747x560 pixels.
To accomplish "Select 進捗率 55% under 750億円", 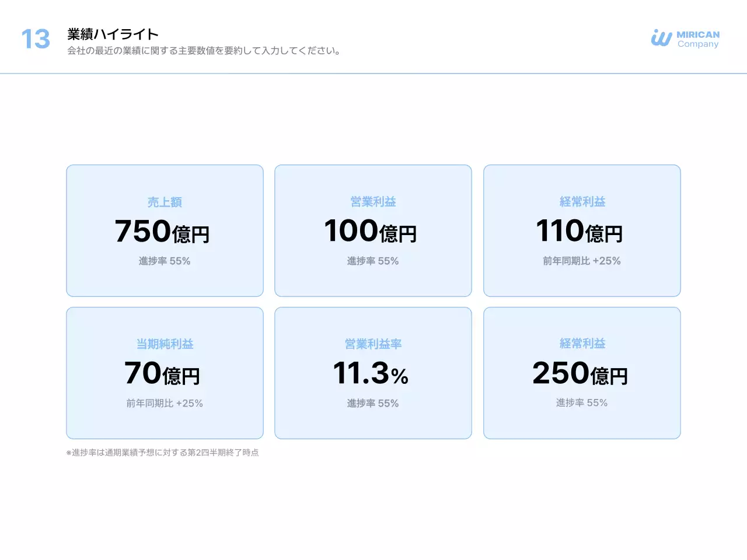I will (x=165, y=261).
